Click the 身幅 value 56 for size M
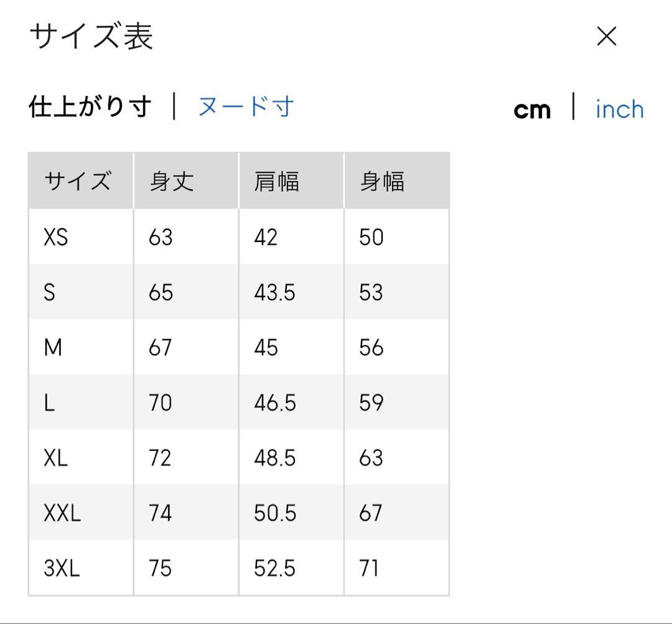This screenshot has width=672, height=624. (x=371, y=348)
